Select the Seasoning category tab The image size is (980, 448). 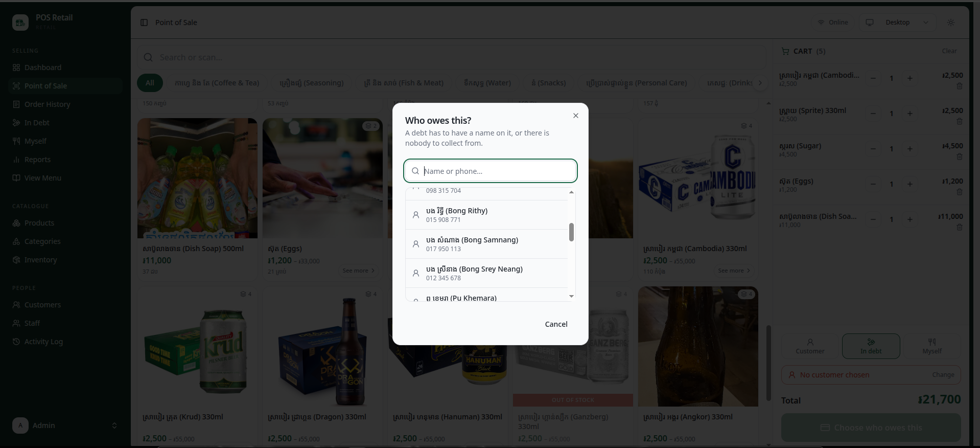312,83
